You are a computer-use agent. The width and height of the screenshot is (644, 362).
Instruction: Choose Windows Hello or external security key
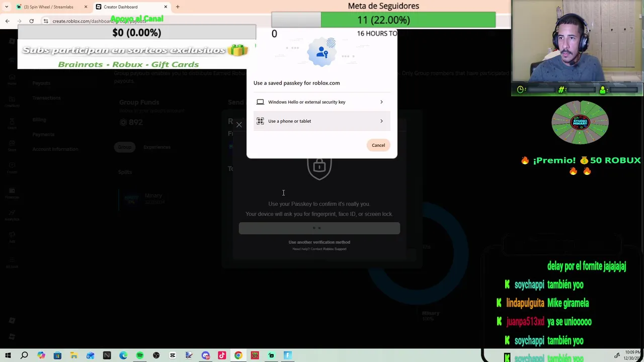(x=321, y=102)
